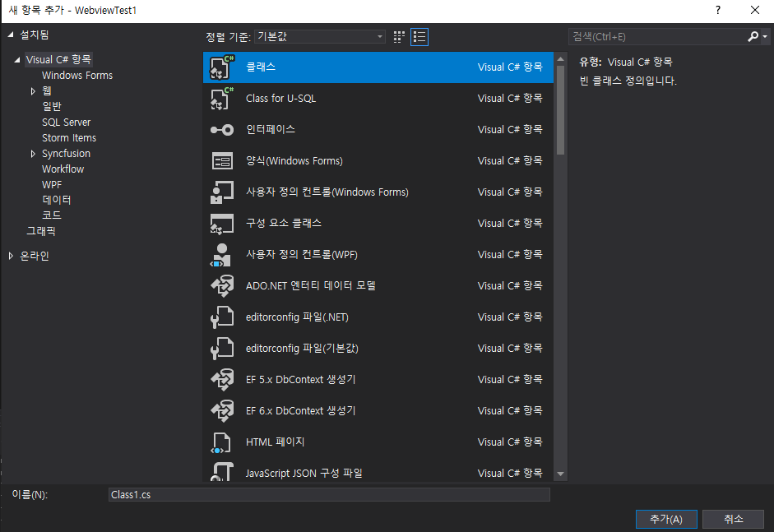The width and height of the screenshot is (774, 532).
Task: Close the 새 항목 추가 dialog
Action: (755, 11)
